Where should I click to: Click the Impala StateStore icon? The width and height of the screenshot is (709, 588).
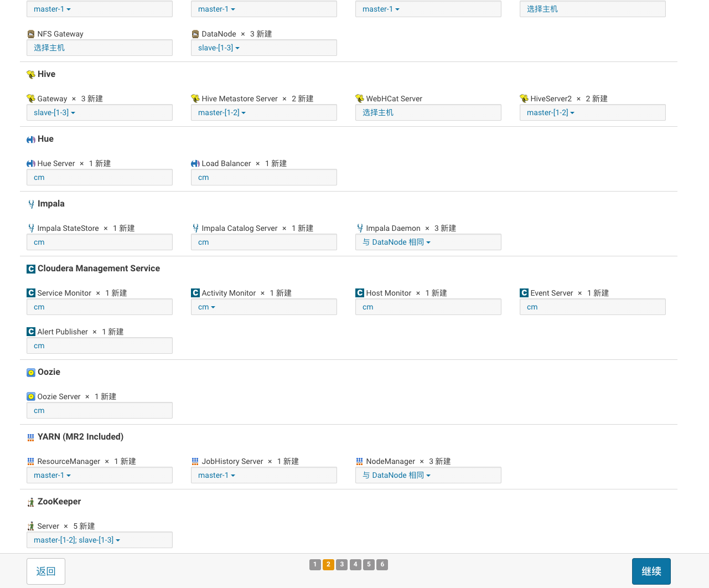[x=31, y=228]
